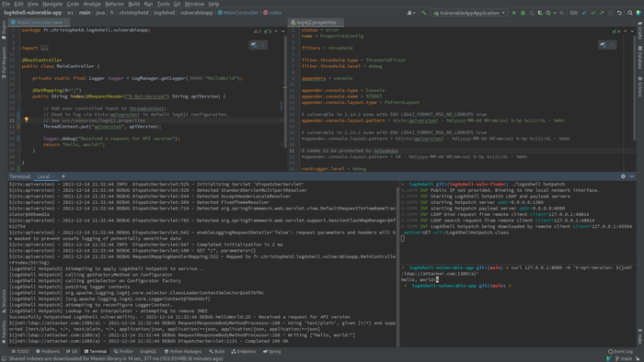Rollback changes with undo arrow icon

(619, 13)
